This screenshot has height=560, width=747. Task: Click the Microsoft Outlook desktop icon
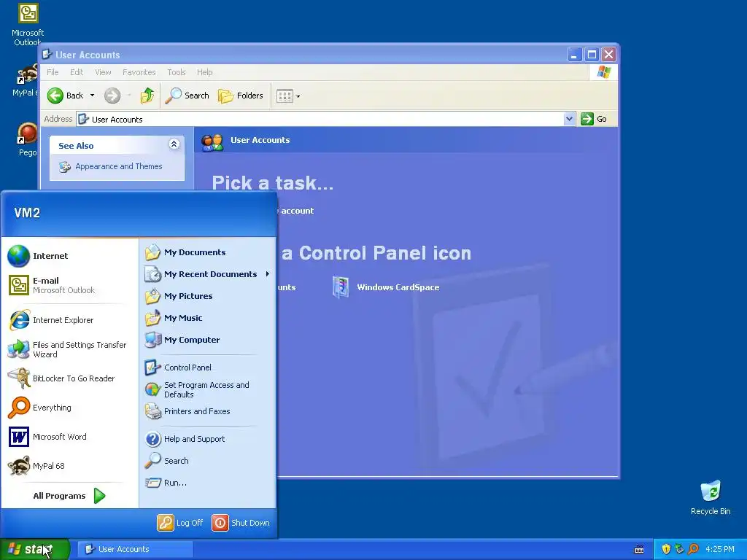(x=28, y=24)
